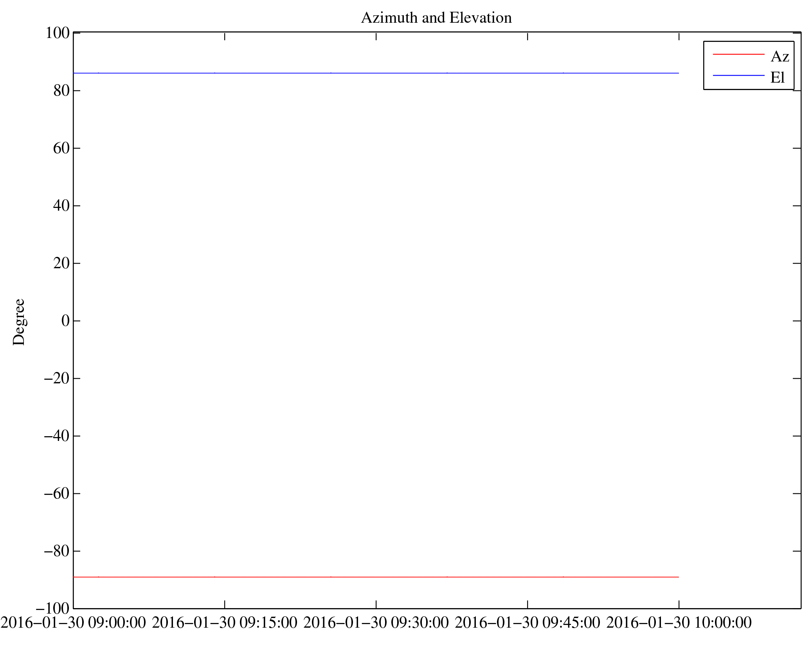Click the '0' y-axis tick label
Viewport: 812px width, 659px height.
pyautogui.click(x=65, y=321)
